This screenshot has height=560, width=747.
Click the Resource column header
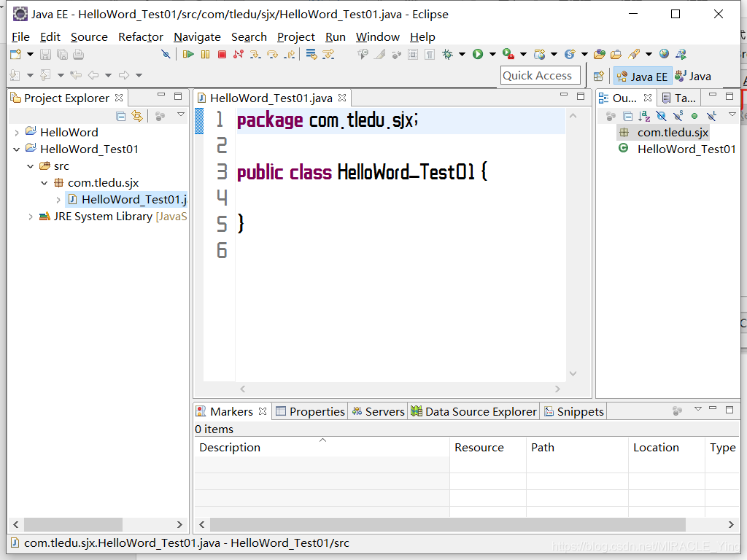(x=488, y=448)
